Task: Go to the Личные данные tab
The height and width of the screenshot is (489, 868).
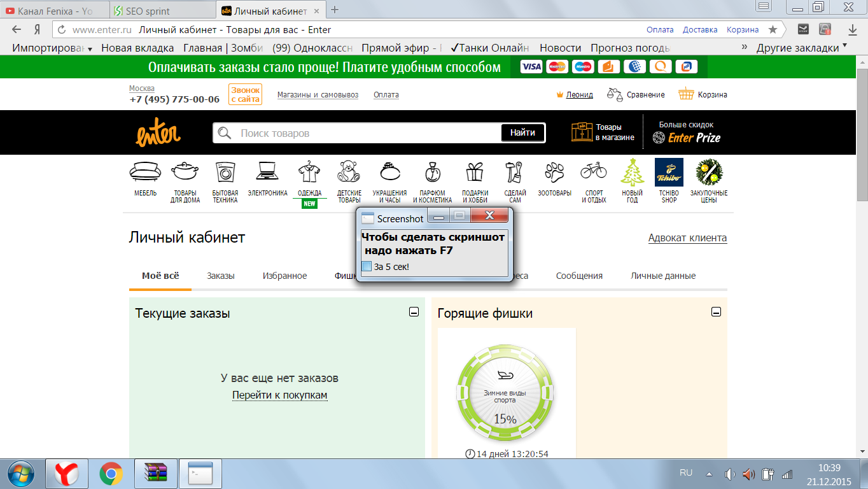Action: (663, 276)
